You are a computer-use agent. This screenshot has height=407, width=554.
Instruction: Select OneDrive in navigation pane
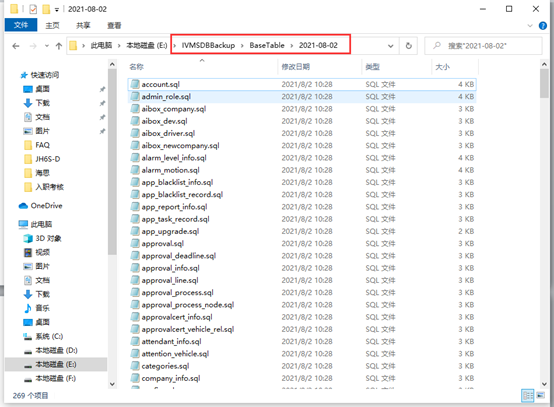(x=46, y=206)
